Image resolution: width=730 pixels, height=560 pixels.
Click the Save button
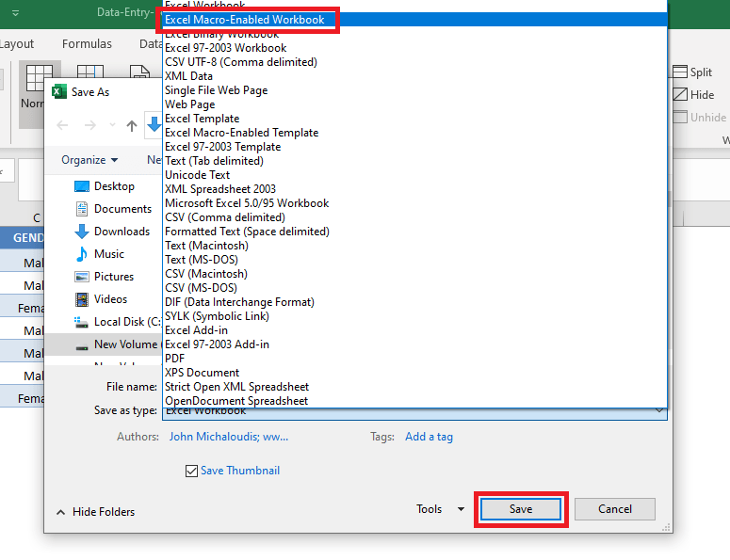pyautogui.click(x=521, y=509)
